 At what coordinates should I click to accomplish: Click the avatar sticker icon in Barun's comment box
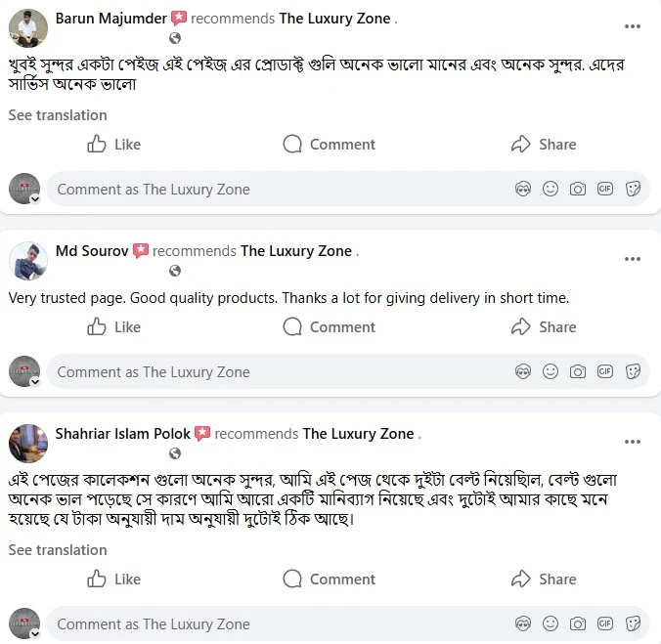click(523, 189)
